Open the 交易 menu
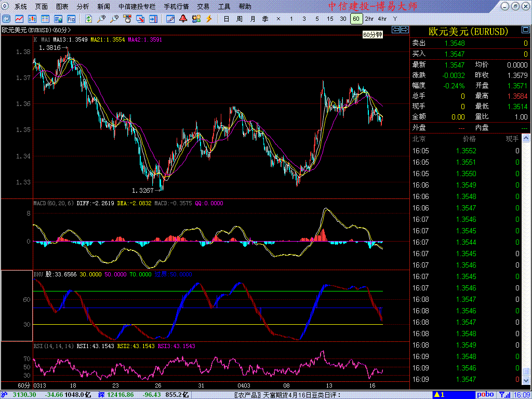This screenshot has width=532, height=399. pyautogui.click(x=203, y=7)
